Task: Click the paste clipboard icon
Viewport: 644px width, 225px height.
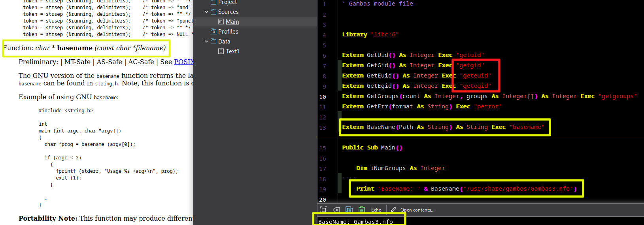Action: pos(361,210)
